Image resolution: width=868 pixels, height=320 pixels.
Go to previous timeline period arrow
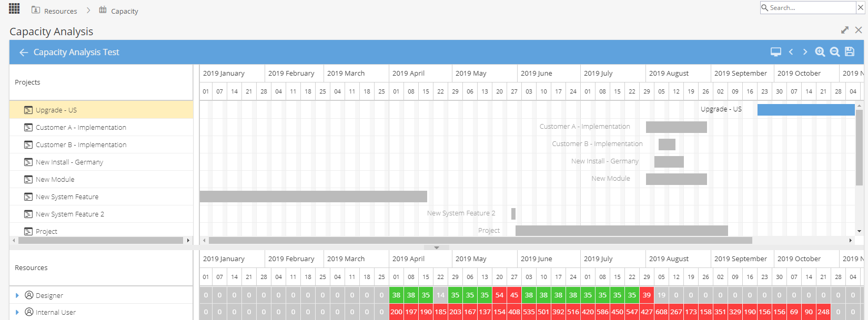(791, 52)
